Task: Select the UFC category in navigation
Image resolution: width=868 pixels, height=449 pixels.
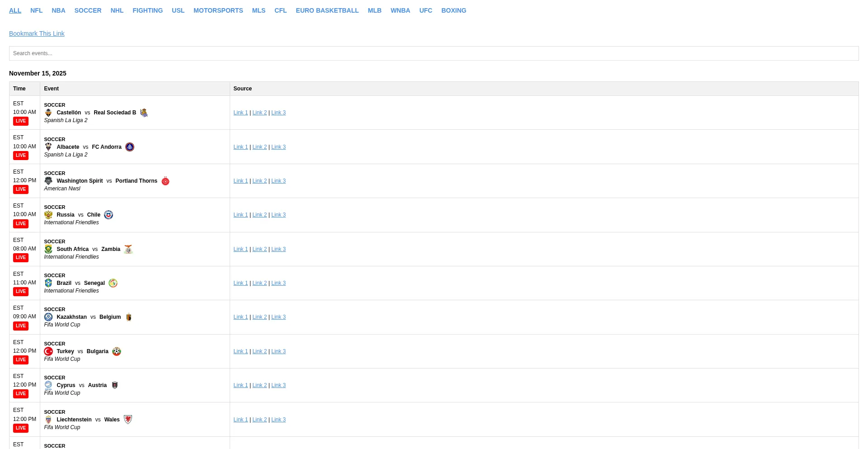Action: 425,10
